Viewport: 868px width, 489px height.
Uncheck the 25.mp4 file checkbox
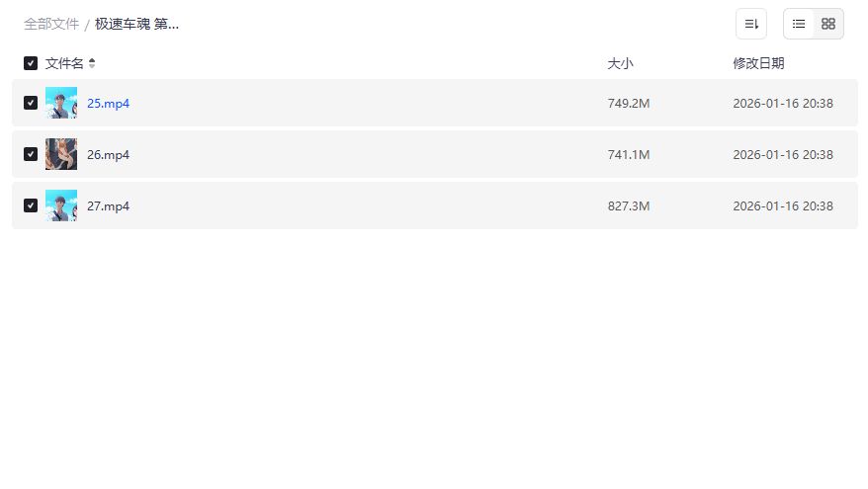tap(31, 103)
